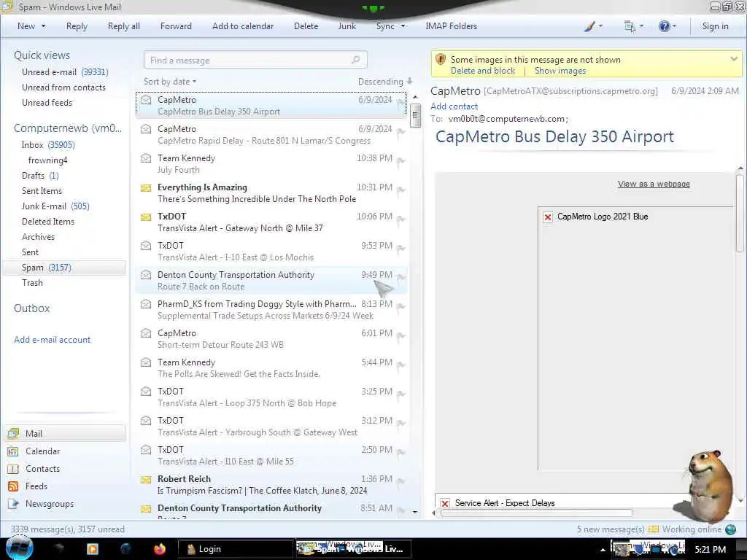Open the orange media player taskbar icon

pos(93,549)
